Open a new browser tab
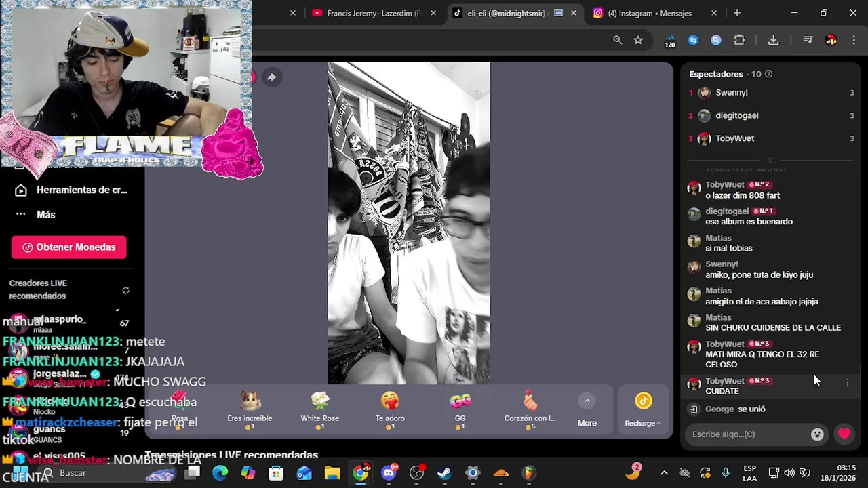The width and height of the screenshot is (868, 488). pos(737,13)
